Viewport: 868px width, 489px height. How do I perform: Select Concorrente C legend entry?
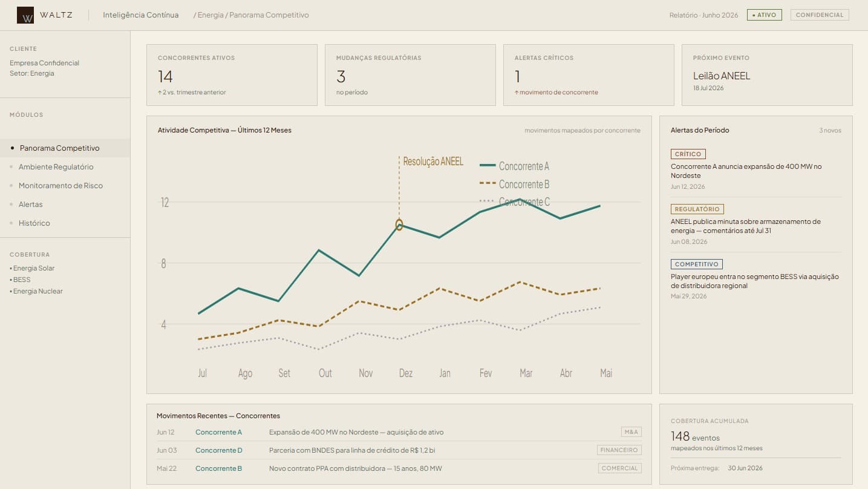514,202
